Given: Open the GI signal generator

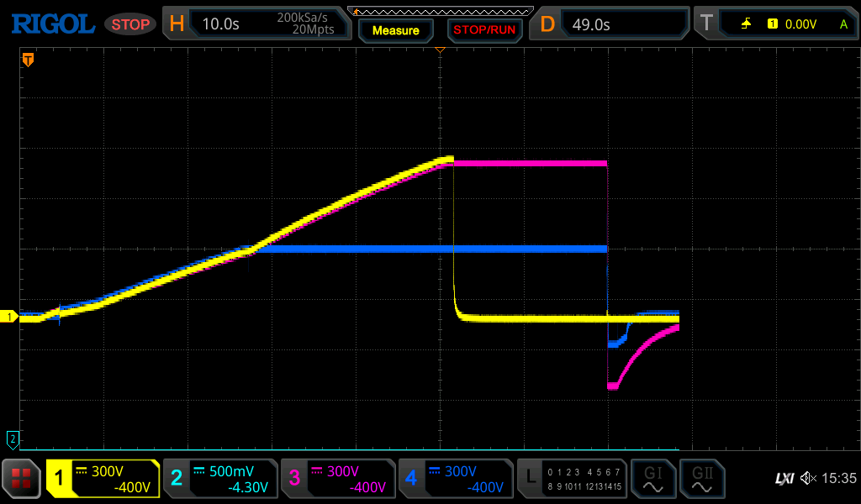Looking at the screenshot, I should pos(652,479).
